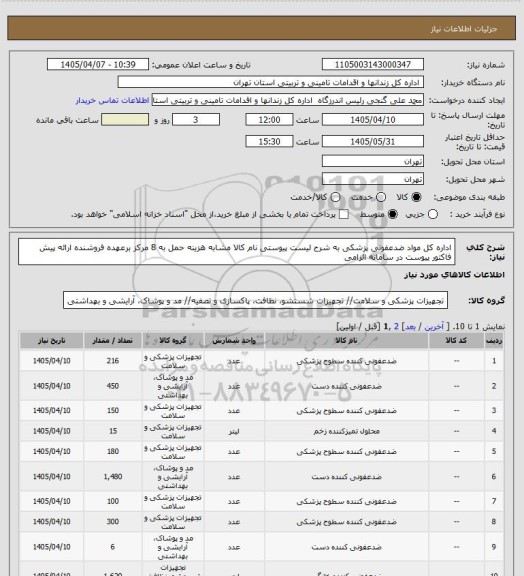Click quantity 150 in row 3

pos(113,411)
